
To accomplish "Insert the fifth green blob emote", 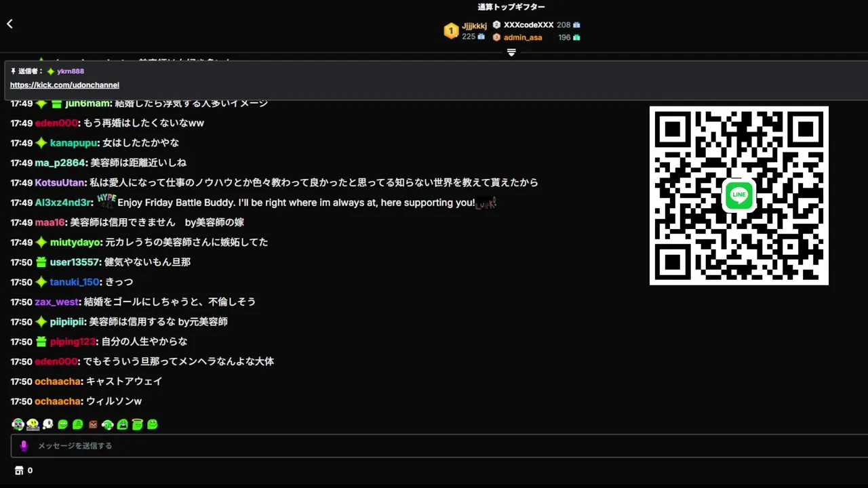I will (x=77, y=424).
